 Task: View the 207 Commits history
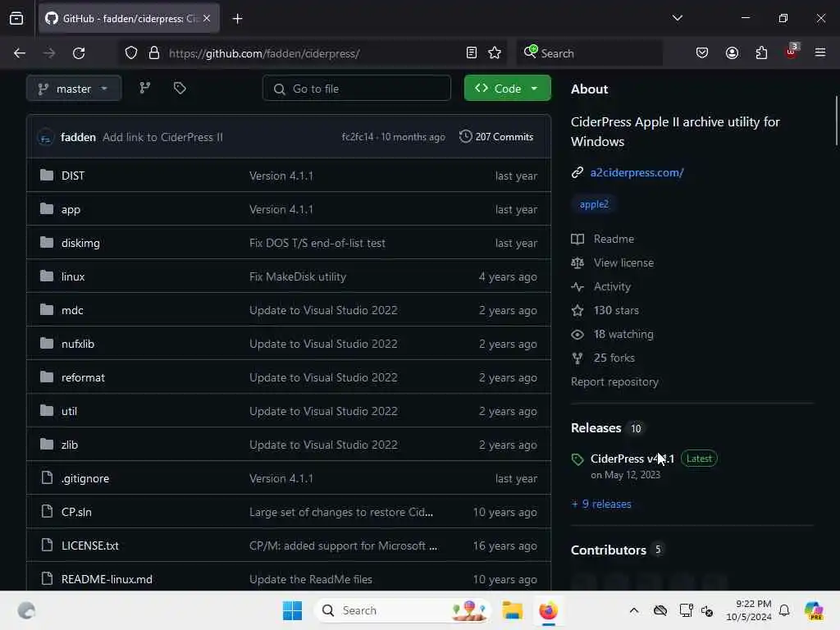point(496,137)
